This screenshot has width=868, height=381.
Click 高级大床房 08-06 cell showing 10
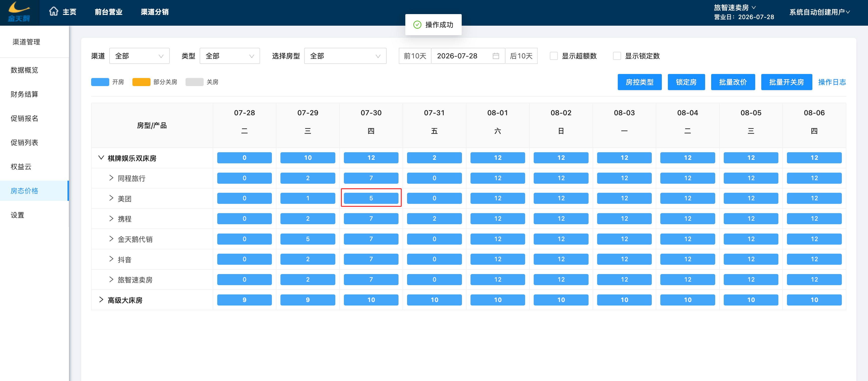(814, 300)
